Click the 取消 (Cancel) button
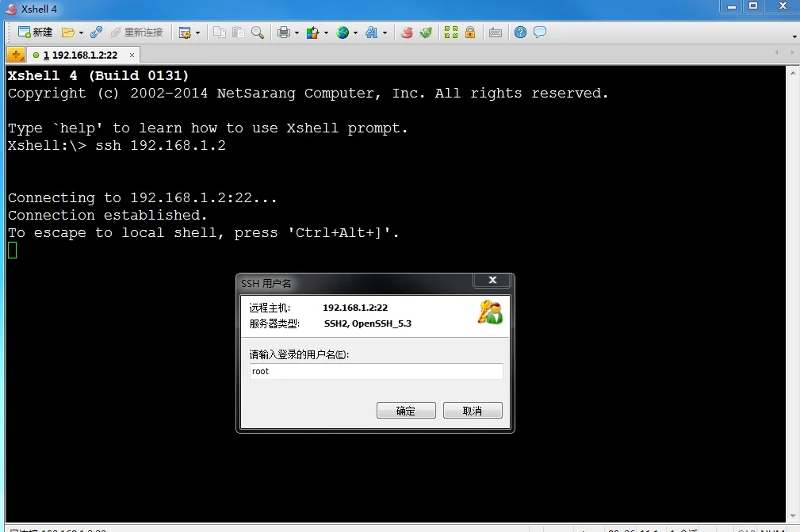 [473, 411]
